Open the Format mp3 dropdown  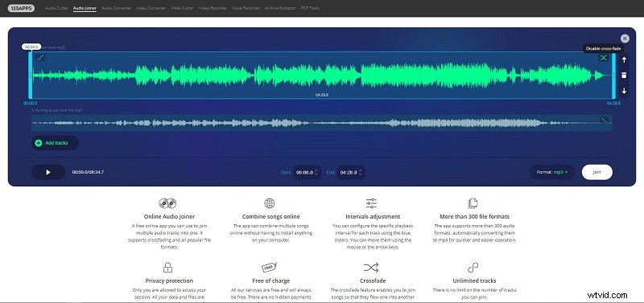(552, 172)
